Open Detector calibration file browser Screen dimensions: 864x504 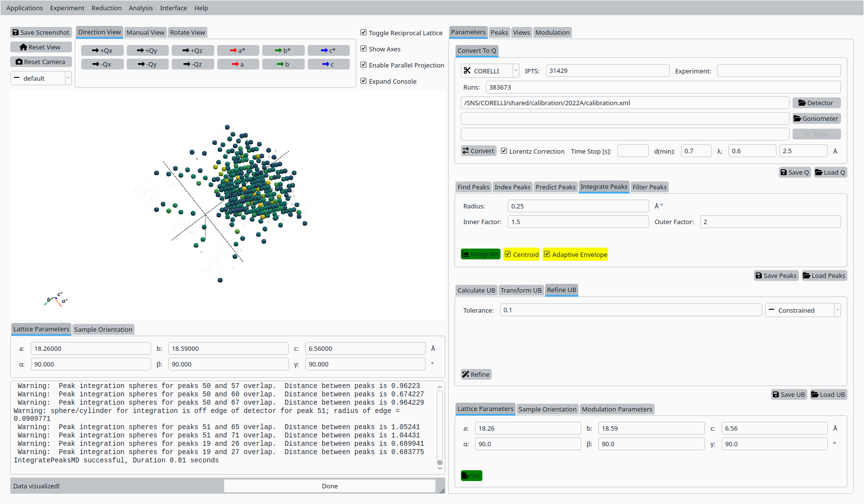pyautogui.click(x=816, y=103)
